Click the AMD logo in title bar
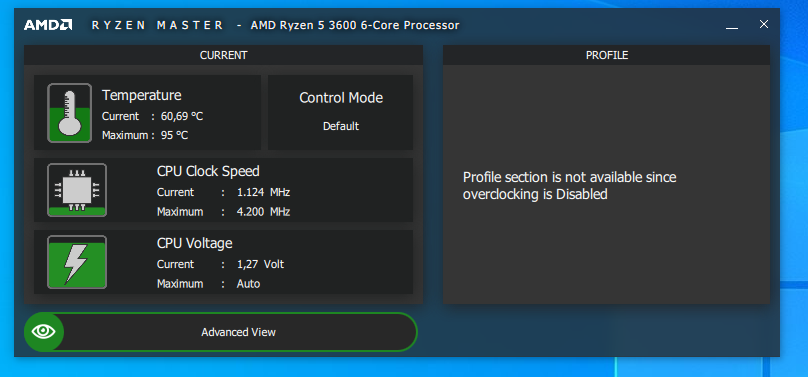The height and width of the screenshot is (377, 808). [x=47, y=25]
